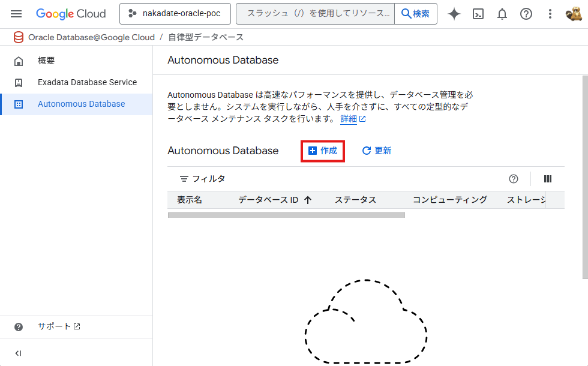Sort by データベース ID column
Screen dimensions: 588x366
[x=274, y=200]
